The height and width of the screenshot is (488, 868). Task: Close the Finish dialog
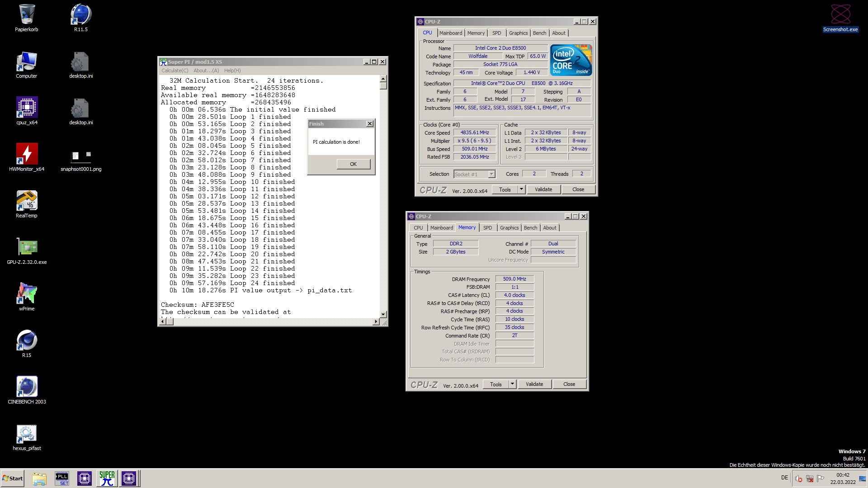coord(370,124)
